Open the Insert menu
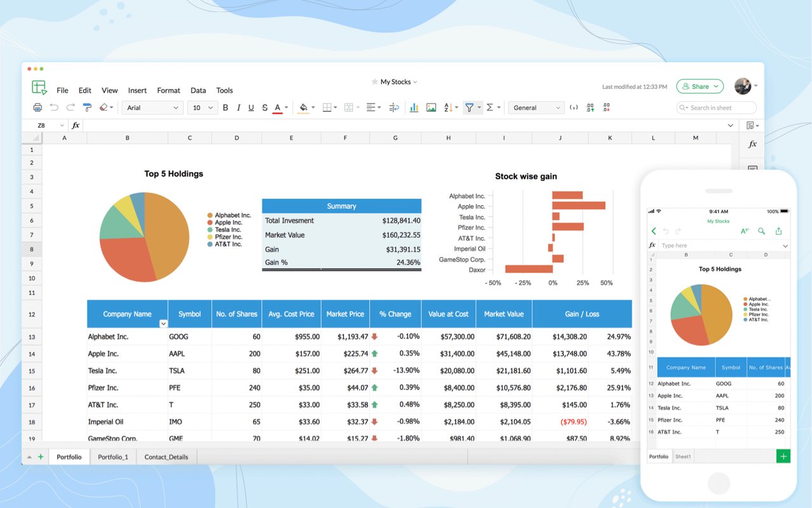812x508 pixels. point(137,90)
